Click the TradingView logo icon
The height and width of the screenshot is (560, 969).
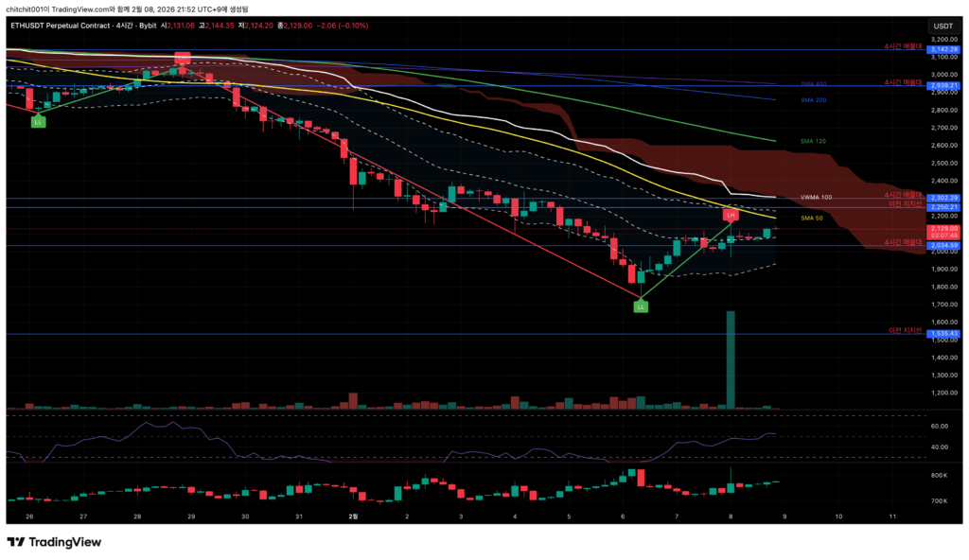(x=14, y=542)
